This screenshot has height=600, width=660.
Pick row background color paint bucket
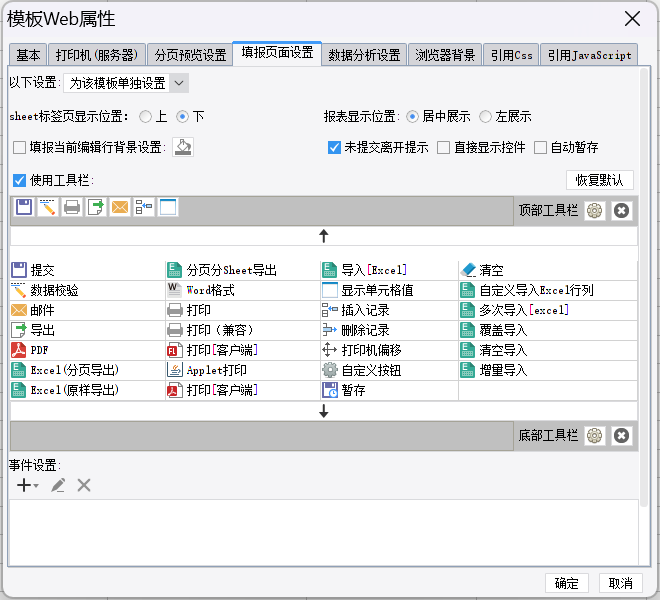click(x=183, y=147)
